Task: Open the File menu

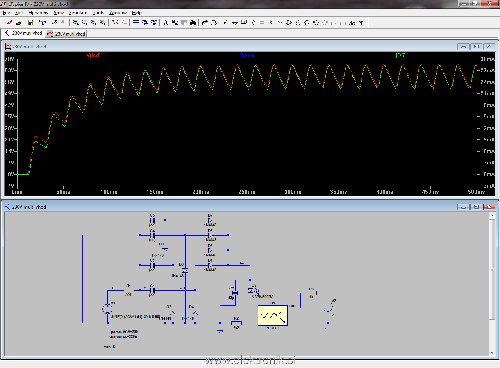Action: click(6, 13)
